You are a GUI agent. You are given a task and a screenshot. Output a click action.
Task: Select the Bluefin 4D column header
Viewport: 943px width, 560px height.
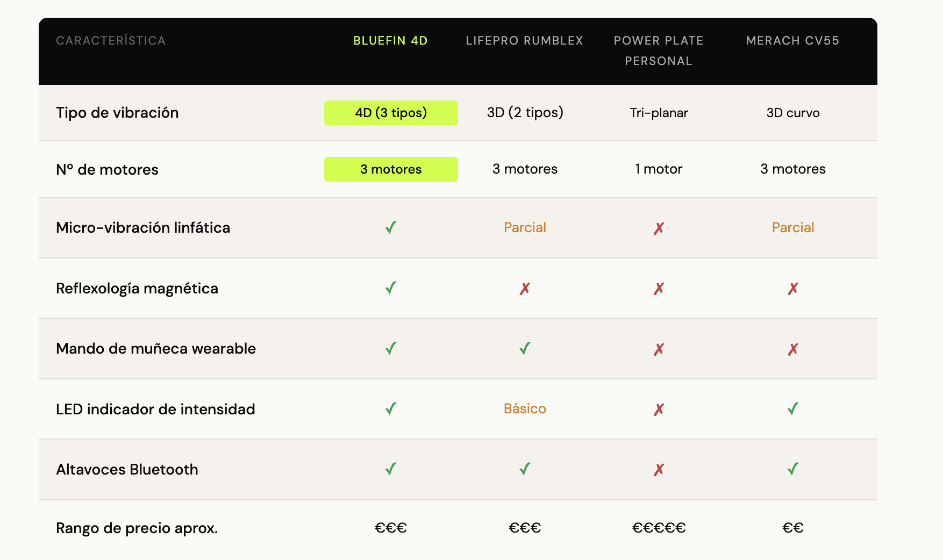point(390,41)
